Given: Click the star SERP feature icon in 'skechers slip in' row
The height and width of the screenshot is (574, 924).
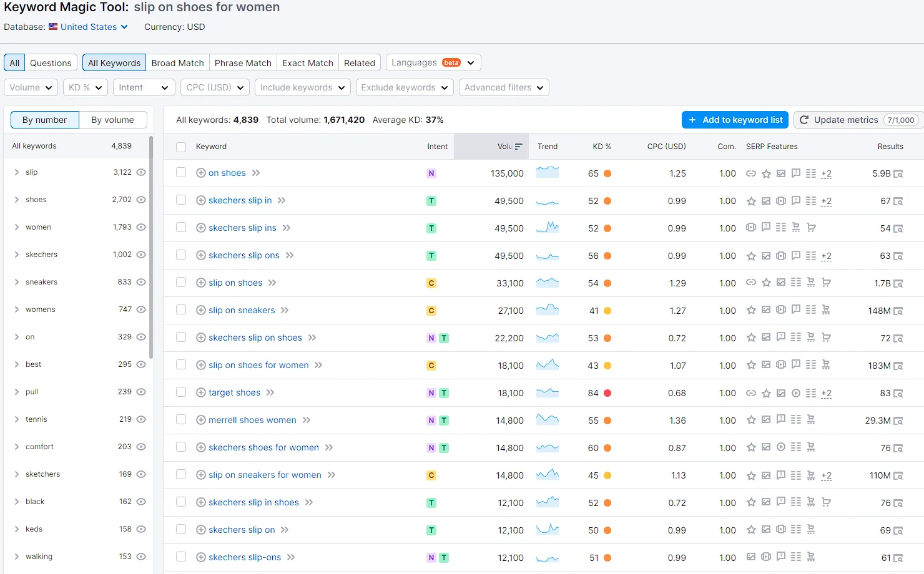Looking at the screenshot, I should tap(751, 201).
